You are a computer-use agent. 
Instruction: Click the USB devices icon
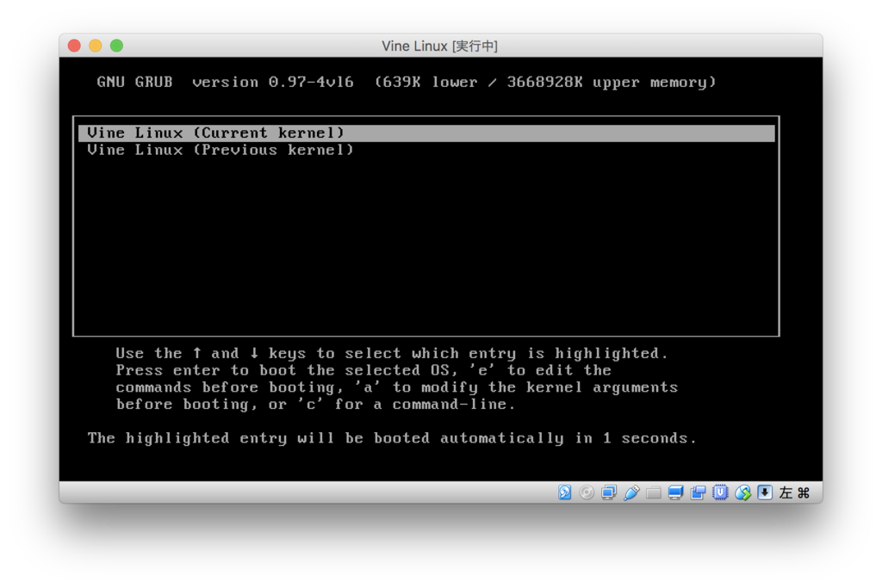631,492
